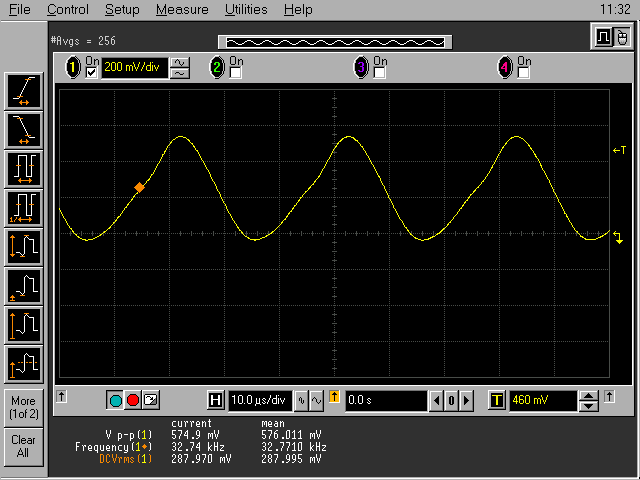Image resolution: width=640 pixels, height=480 pixels.
Task: Click the orange diamond measurement marker on waveform
Action: (x=140, y=187)
